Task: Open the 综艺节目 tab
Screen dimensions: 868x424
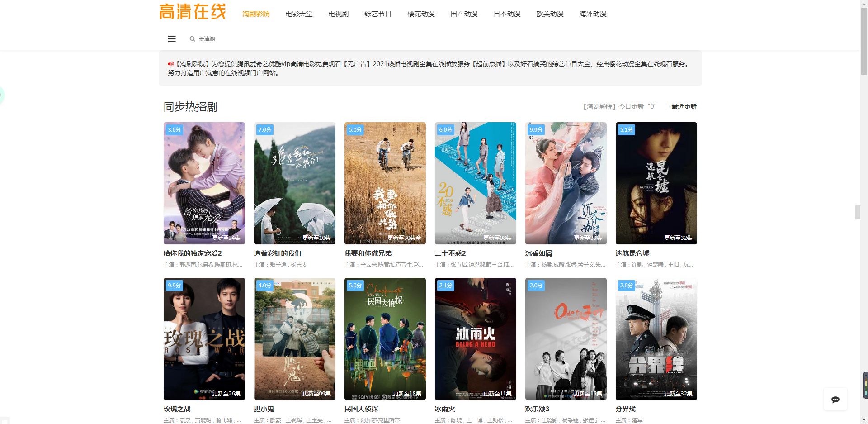Action: pos(378,14)
